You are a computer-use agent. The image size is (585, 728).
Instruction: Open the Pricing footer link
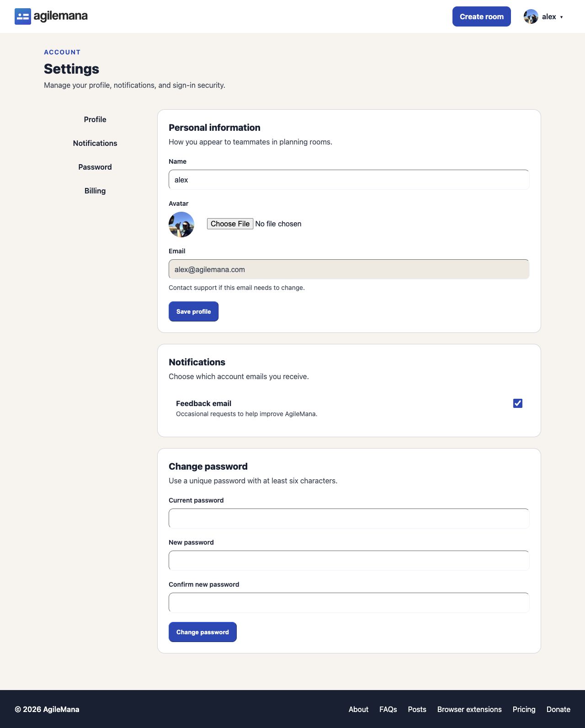coord(524,709)
